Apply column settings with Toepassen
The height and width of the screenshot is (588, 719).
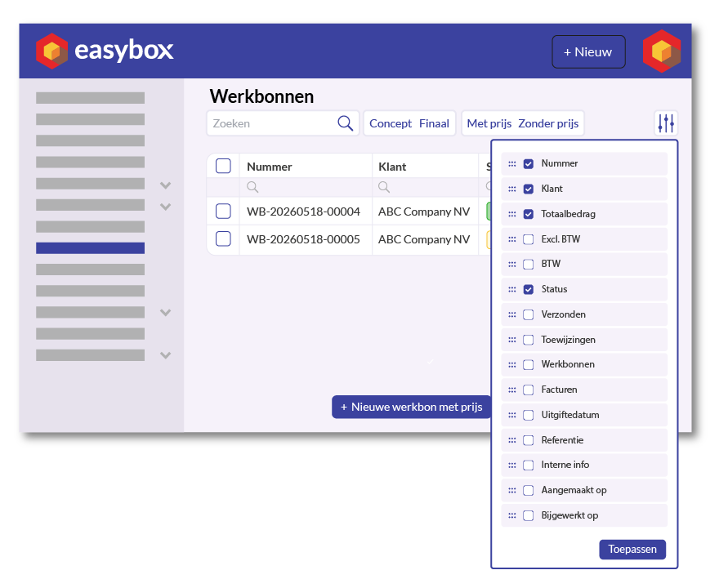pyautogui.click(x=632, y=549)
